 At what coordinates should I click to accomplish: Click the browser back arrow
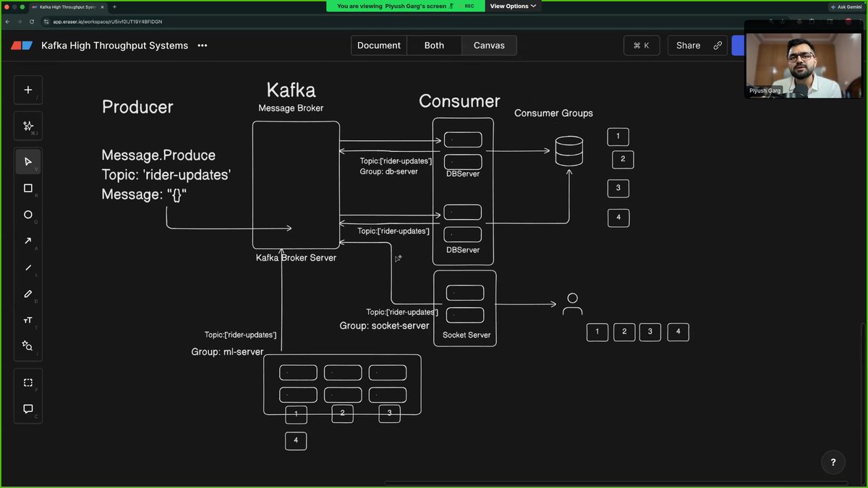pos(7,22)
